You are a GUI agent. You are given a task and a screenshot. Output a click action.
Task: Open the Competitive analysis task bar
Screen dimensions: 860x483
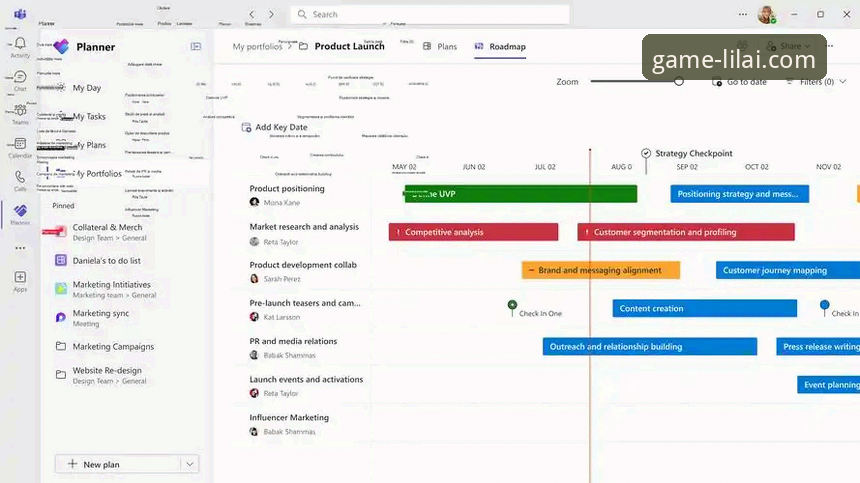coord(473,232)
